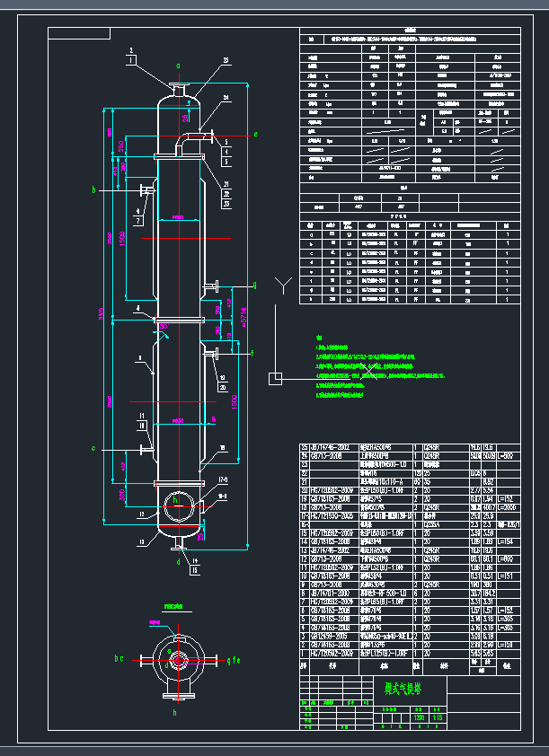Viewport: 549px width, 756px height.
Task: Select 'L=157' remark in parts list row 2
Action: [x=506, y=645]
